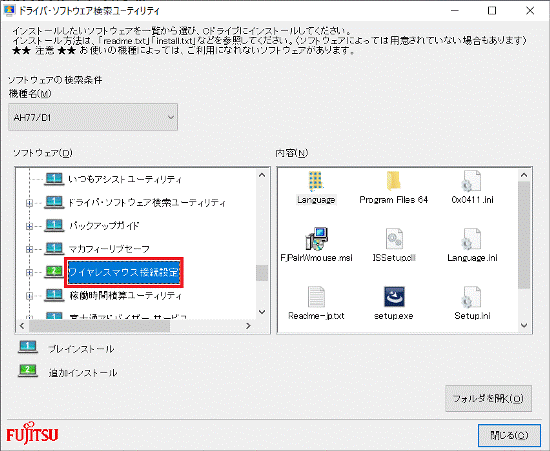Expand the 稼働時間積算ユーティリティ tree node

coord(29,296)
